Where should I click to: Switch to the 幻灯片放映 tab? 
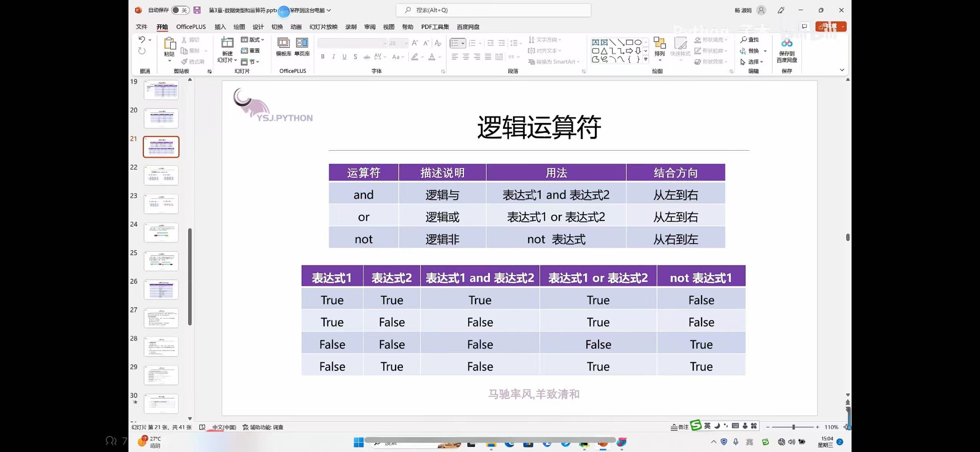323,27
